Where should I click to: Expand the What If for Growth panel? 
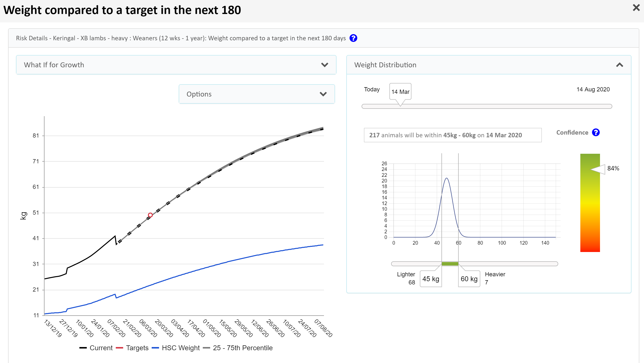point(324,65)
